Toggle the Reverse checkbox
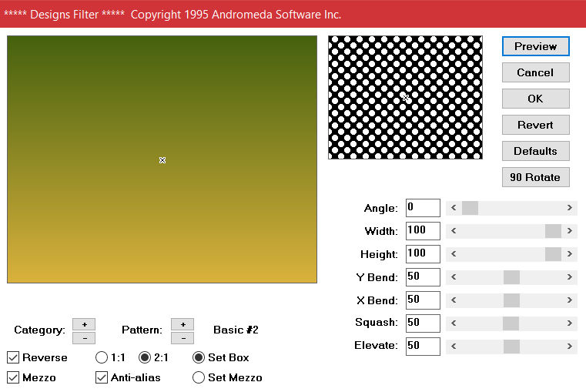Viewport: 586px width, 392px height. point(14,357)
